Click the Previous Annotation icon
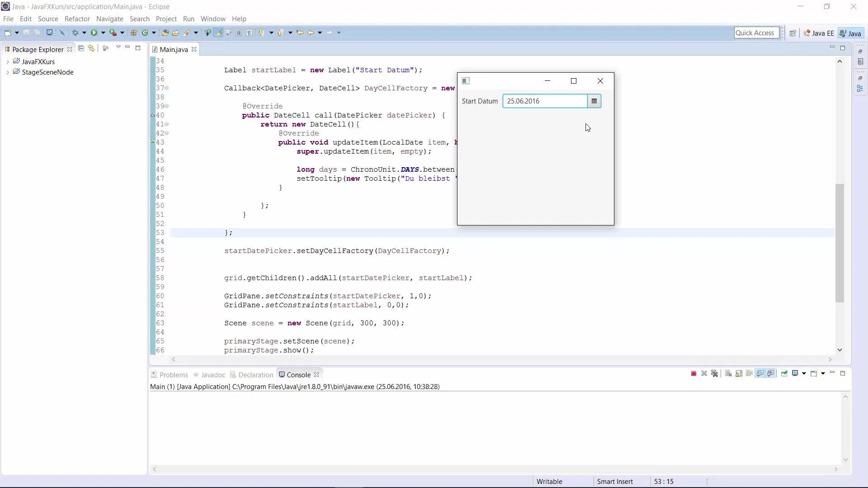This screenshot has height=488, width=868. click(280, 33)
